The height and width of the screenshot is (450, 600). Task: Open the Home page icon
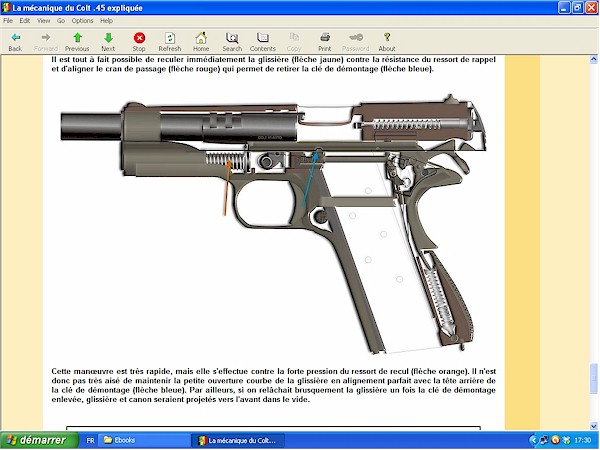tap(201, 38)
